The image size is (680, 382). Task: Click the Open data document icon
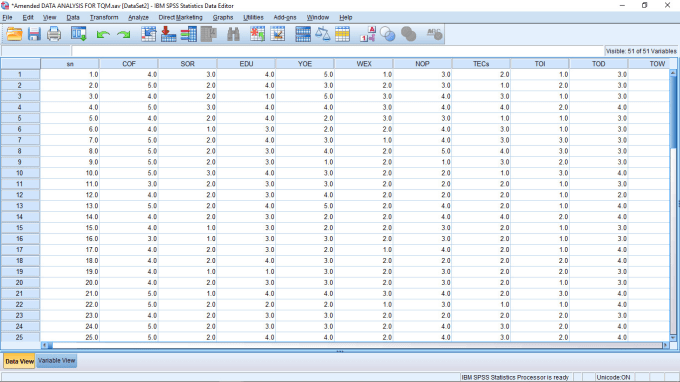point(14,34)
